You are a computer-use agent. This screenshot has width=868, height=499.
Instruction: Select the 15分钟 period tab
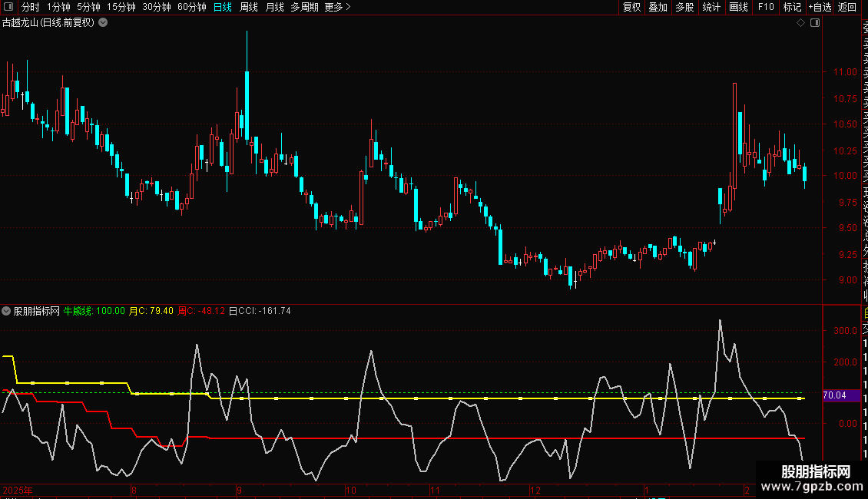tap(121, 7)
